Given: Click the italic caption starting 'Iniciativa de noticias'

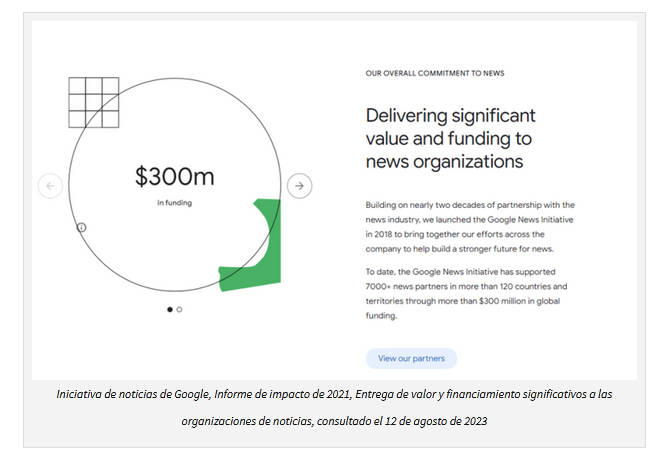Looking at the screenshot, I should tap(335, 395).
